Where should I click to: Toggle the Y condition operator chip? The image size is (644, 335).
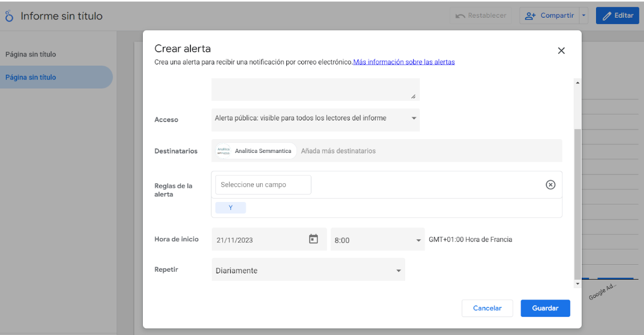[x=230, y=208]
